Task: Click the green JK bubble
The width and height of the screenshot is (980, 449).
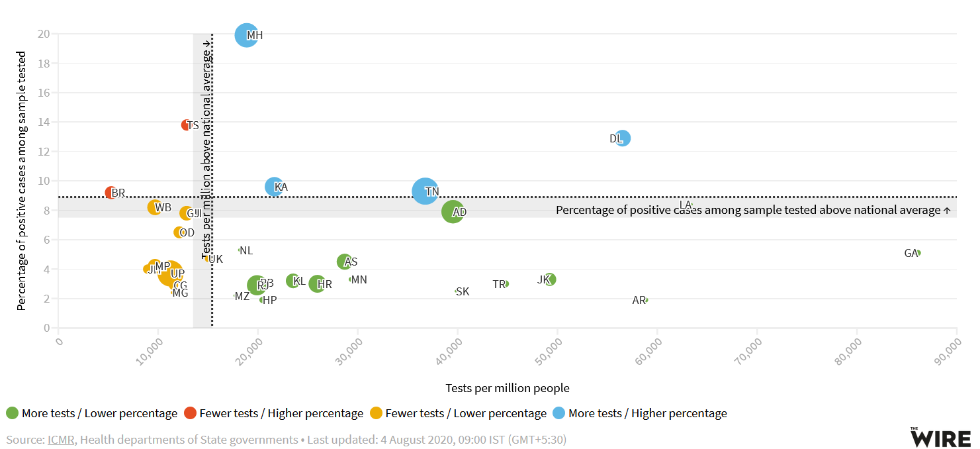Action: 549,279
